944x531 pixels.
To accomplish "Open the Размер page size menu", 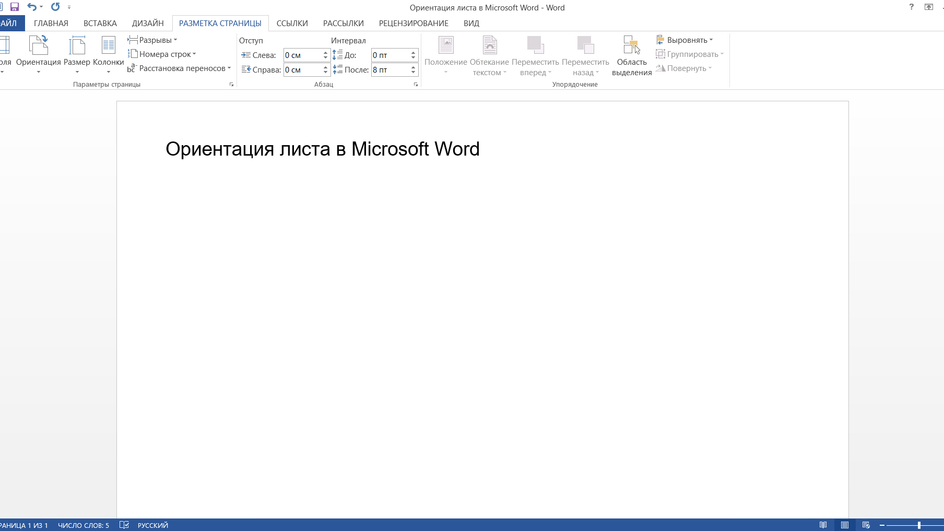I will (77, 55).
